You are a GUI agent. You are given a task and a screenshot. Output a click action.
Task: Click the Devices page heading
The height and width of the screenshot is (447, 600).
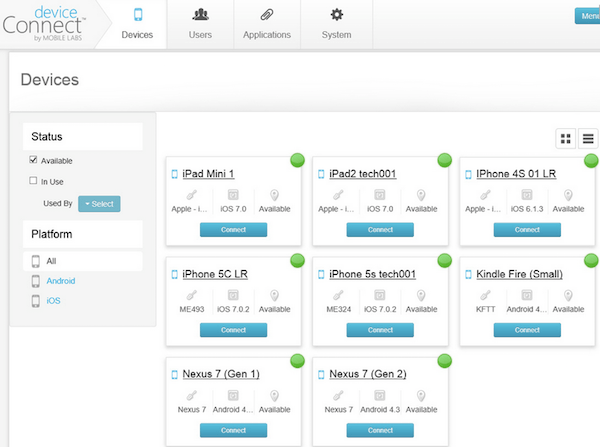50,80
